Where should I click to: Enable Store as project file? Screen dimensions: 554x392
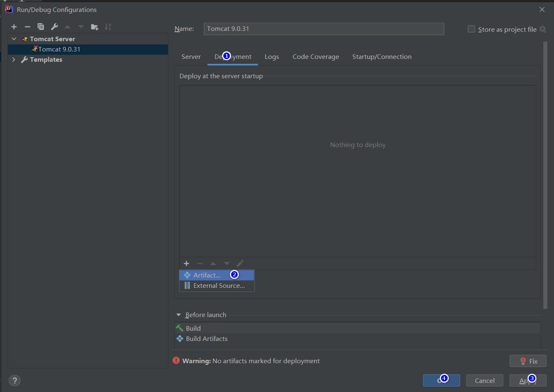[x=472, y=29]
